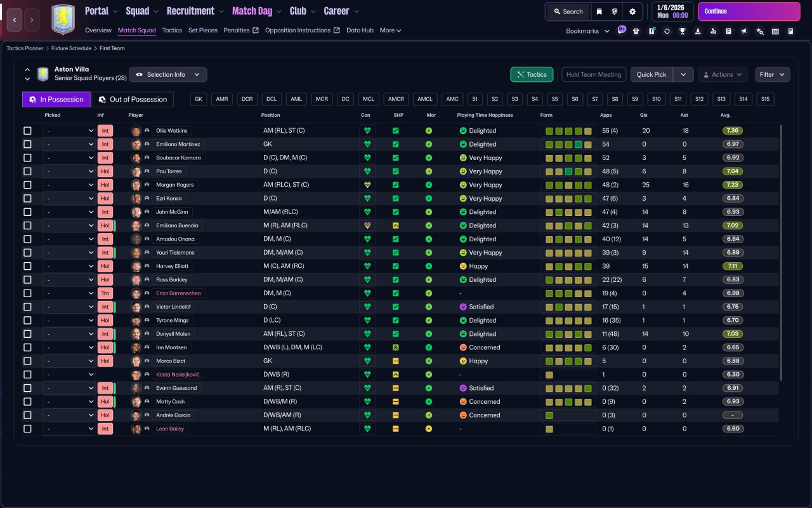Switch to the Tactics tab
This screenshot has width=812, height=508.
pos(172,30)
